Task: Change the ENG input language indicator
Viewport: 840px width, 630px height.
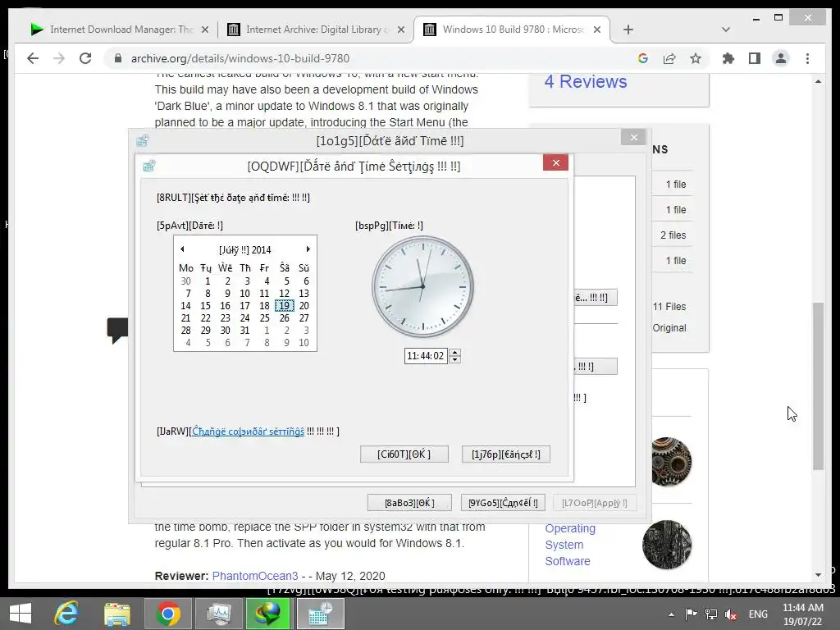Action: (758, 614)
